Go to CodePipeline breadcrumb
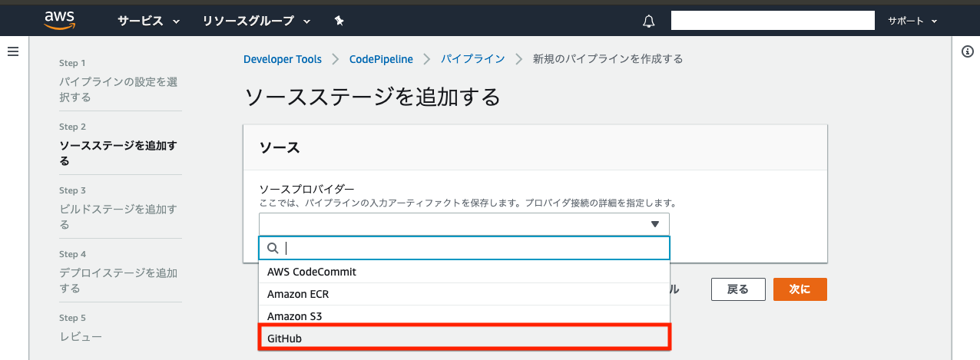980x360 pixels. 381,59
